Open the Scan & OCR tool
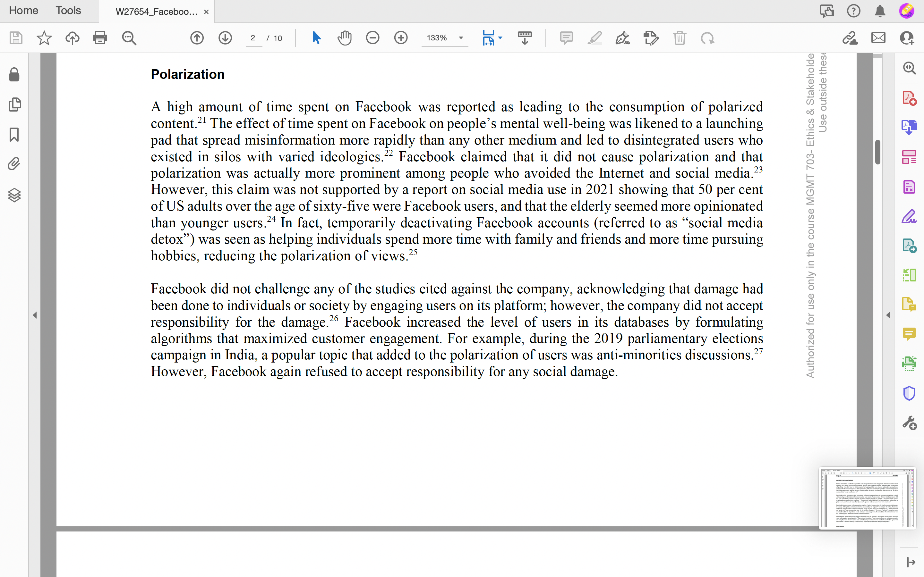 coord(910,363)
